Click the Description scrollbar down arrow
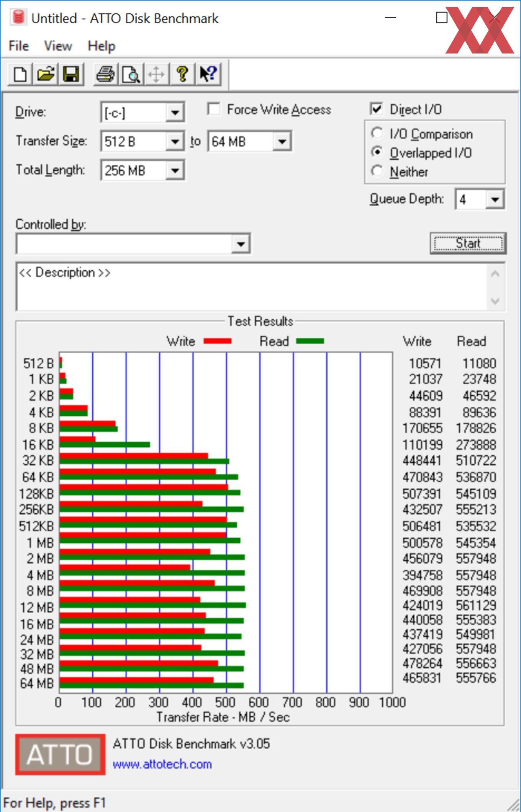 click(495, 301)
